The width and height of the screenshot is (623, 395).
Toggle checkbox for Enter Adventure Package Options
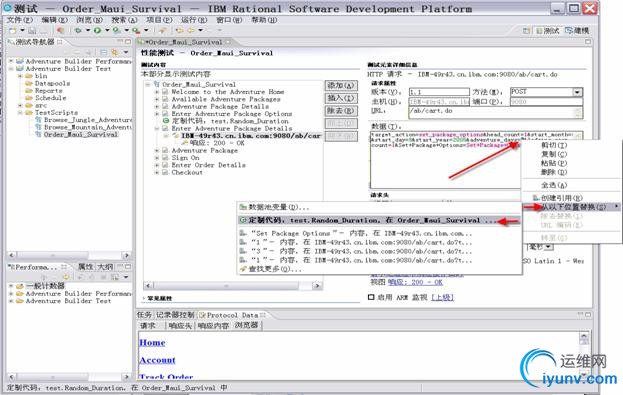point(165,114)
